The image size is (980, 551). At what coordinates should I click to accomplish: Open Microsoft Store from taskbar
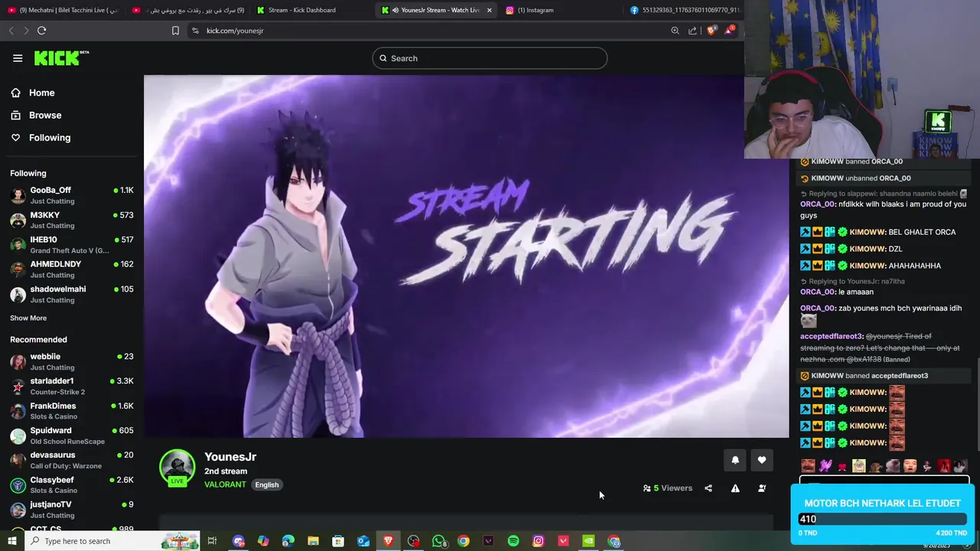pos(338,541)
